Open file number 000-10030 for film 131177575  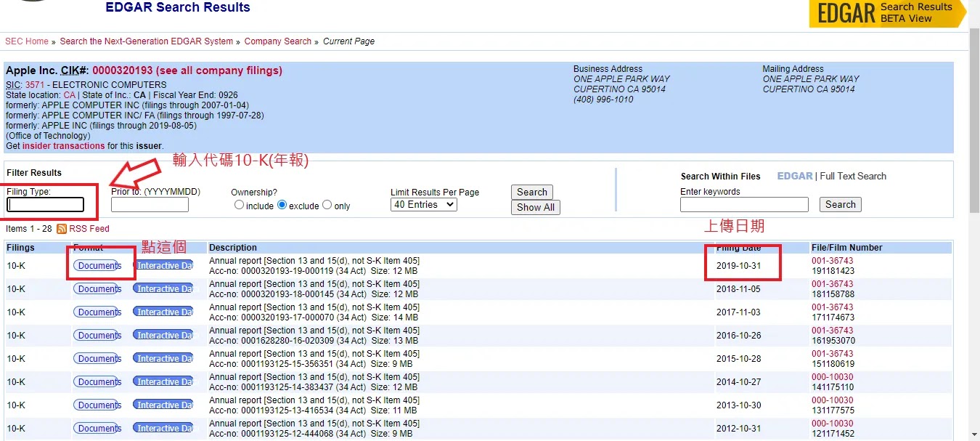coord(832,400)
